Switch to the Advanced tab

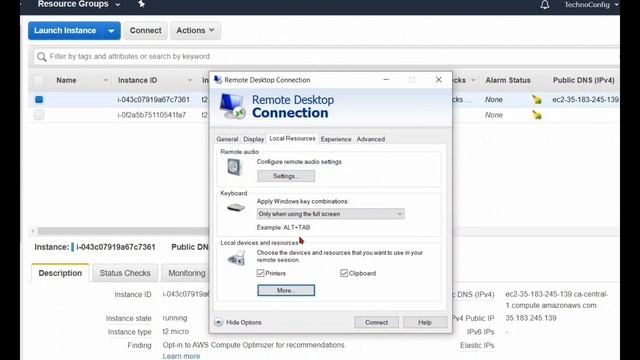[x=371, y=139]
